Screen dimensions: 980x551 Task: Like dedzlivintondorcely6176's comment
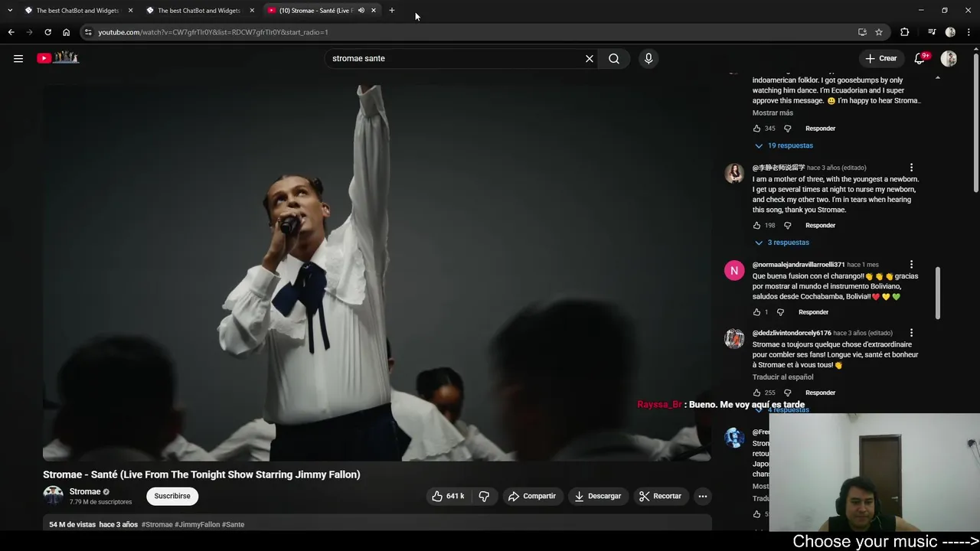(756, 393)
